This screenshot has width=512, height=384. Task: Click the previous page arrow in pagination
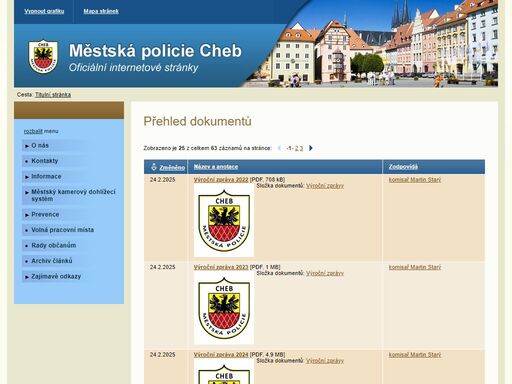(279, 148)
